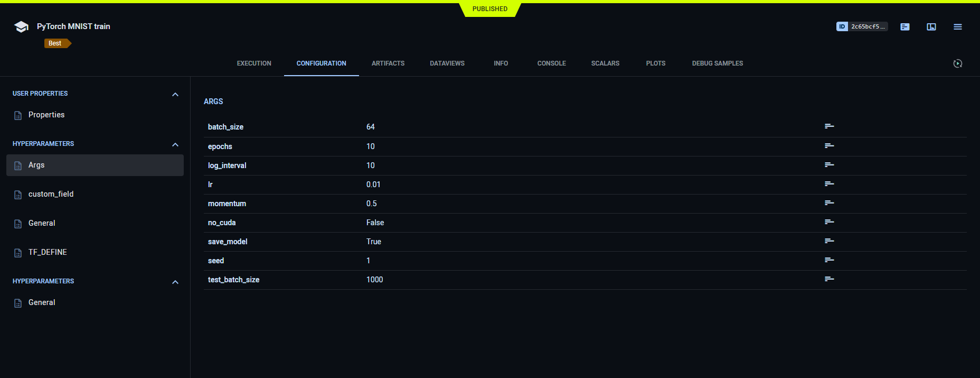Click the Best tag label

click(55, 43)
